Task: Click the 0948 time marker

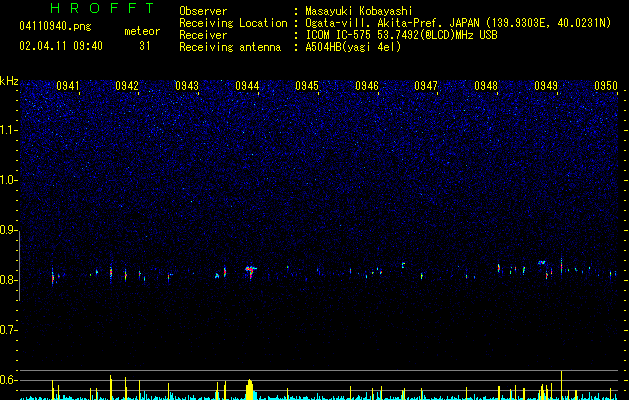Action: 486,86
